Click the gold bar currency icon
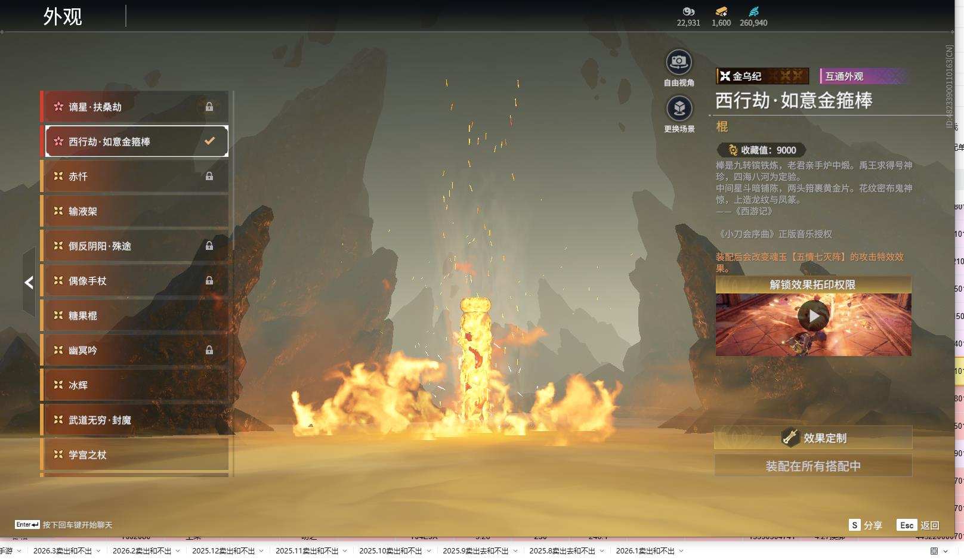This screenshot has height=560, width=964. point(721,11)
